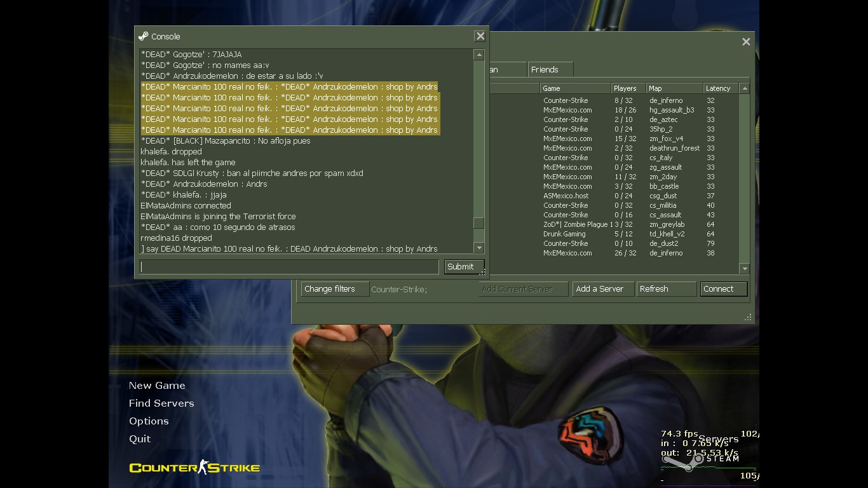Screen dimensions: 868x488
Task: Sort servers by Latency column header
Action: click(721, 88)
